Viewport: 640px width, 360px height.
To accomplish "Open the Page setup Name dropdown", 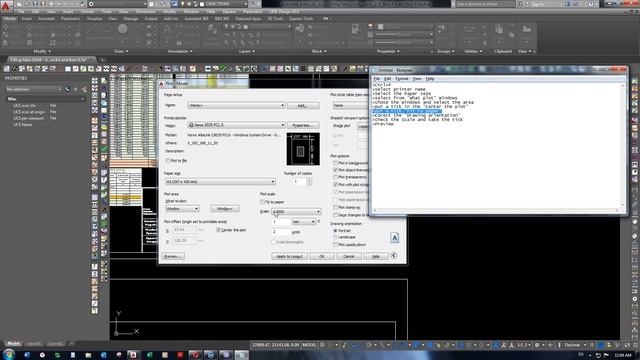I will tap(236, 105).
